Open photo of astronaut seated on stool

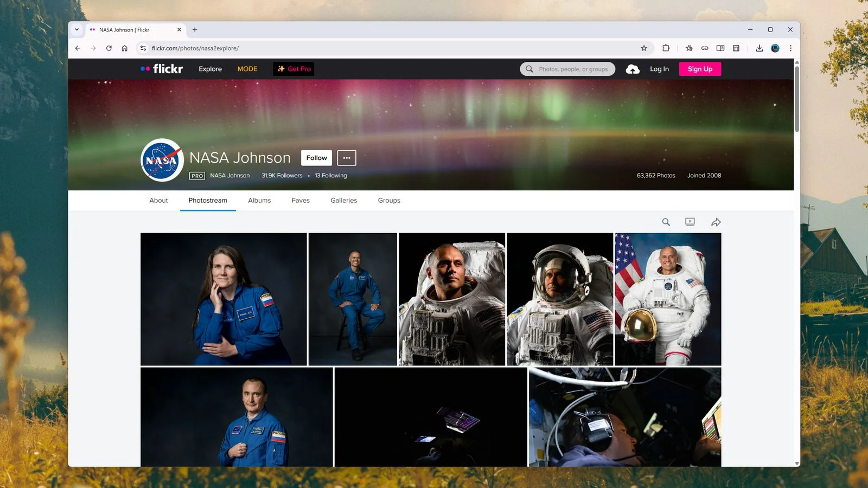[x=353, y=299]
